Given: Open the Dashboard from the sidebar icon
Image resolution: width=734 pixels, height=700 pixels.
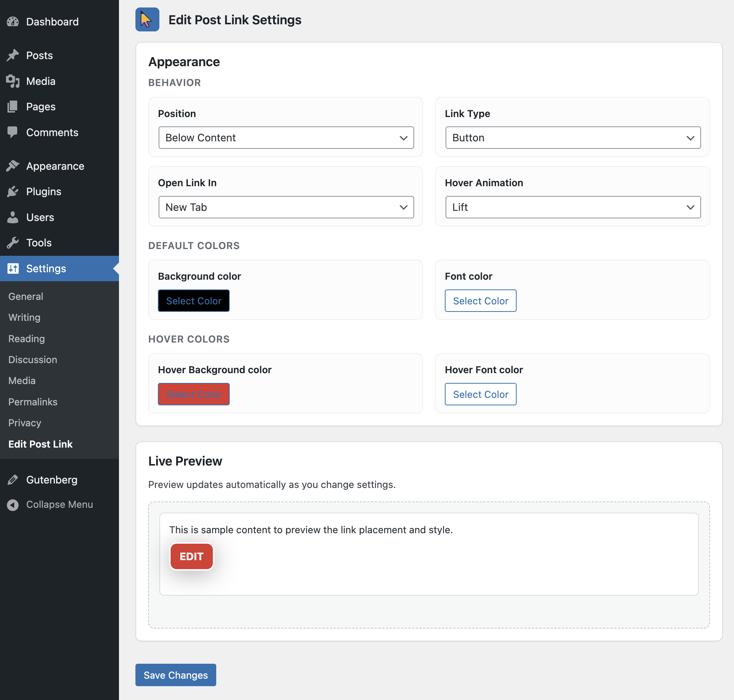Looking at the screenshot, I should pos(13,21).
